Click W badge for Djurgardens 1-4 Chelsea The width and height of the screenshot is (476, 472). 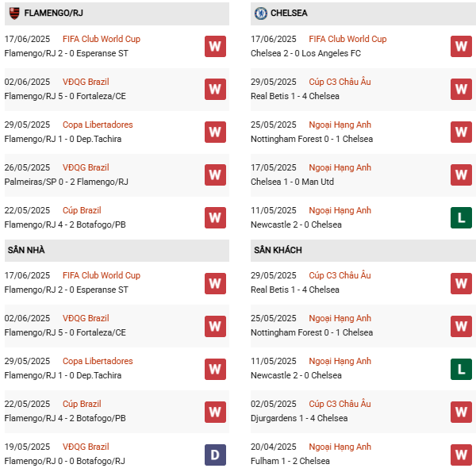[x=461, y=411]
